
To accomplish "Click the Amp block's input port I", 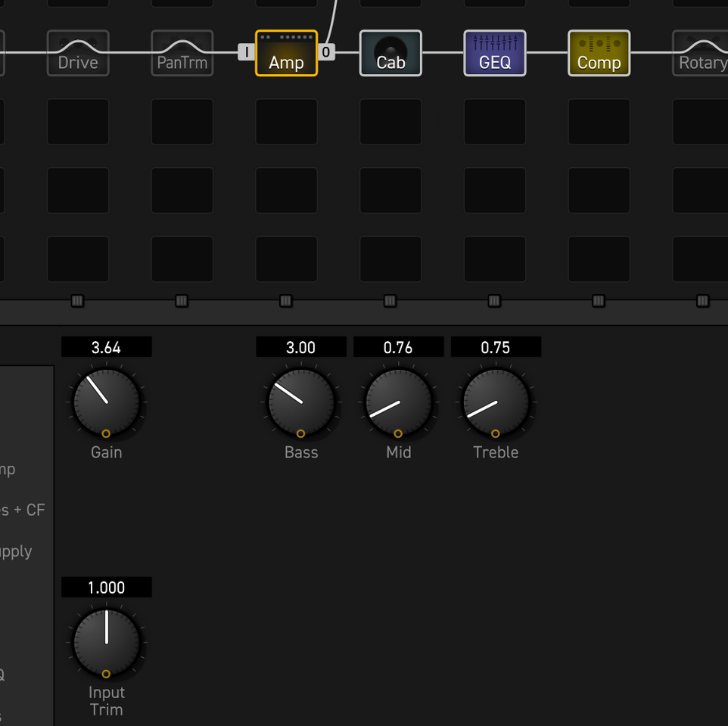I will pyautogui.click(x=247, y=52).
